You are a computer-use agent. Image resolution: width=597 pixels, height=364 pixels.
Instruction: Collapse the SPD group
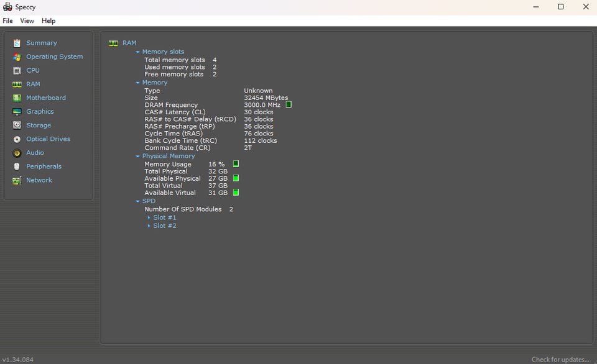coord(137,201)
